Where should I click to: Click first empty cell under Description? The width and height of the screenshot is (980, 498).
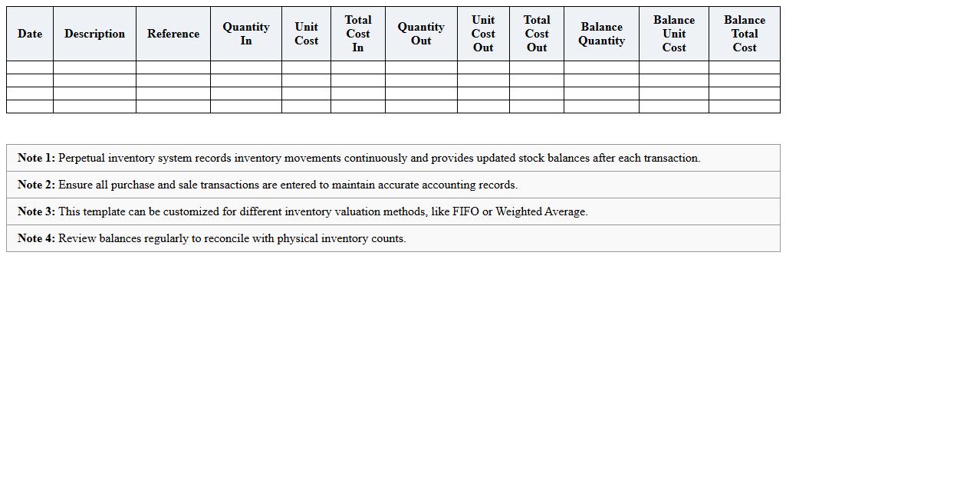pos(94,67)
